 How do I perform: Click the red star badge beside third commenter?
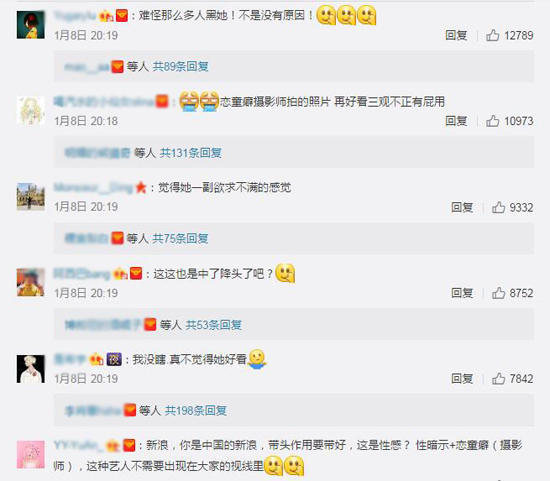[x=141, y=188]
